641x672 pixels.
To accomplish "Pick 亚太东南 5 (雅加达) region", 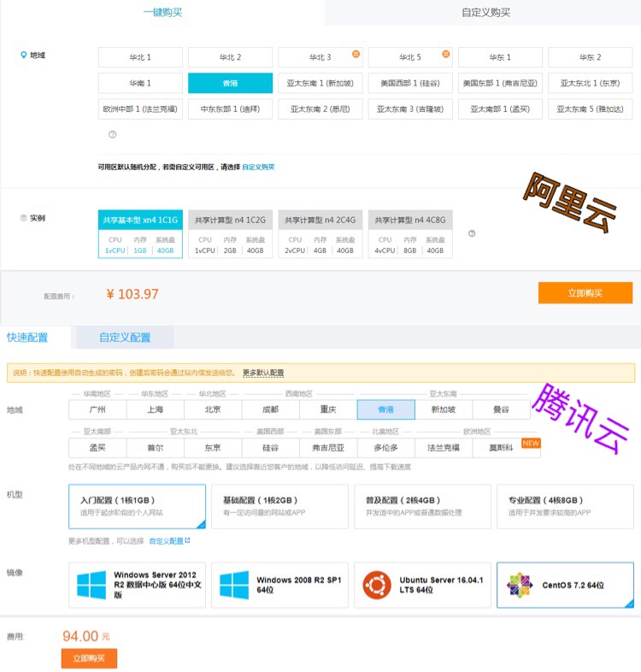I will pos(591,109).
